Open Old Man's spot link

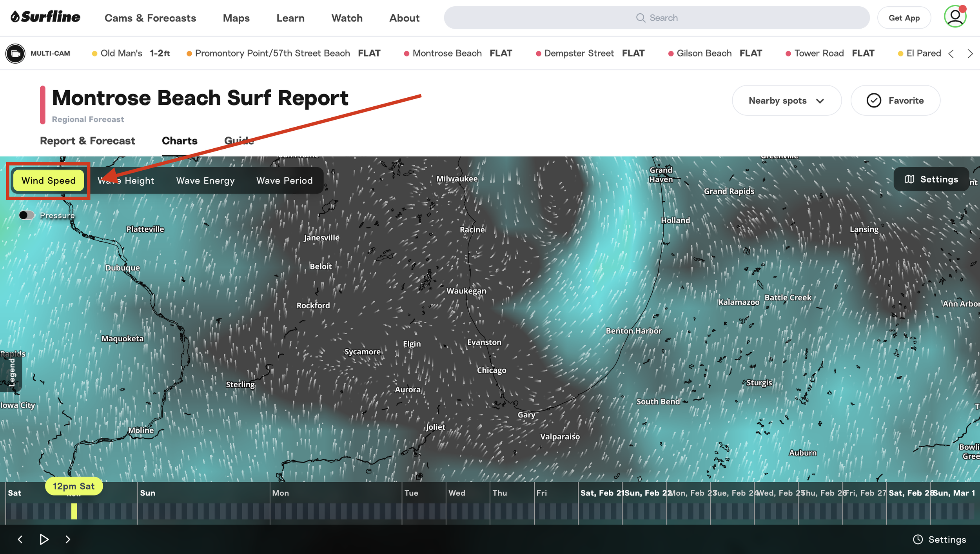coord(121,53)
